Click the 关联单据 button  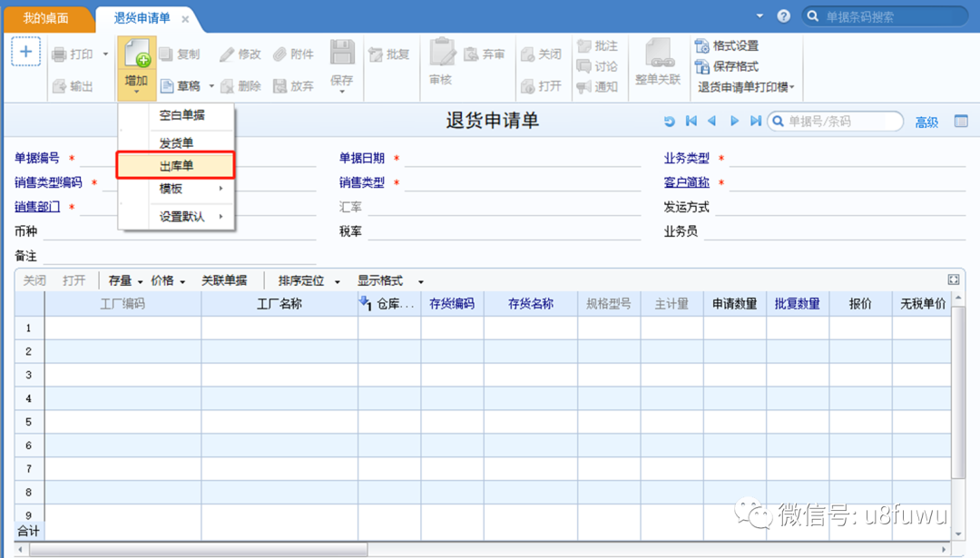(x=224, y=280)
